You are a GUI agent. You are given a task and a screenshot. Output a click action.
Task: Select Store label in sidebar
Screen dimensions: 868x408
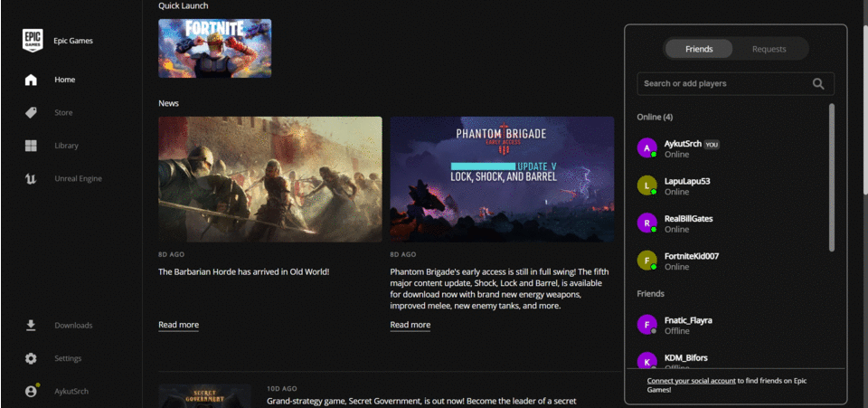63,113
